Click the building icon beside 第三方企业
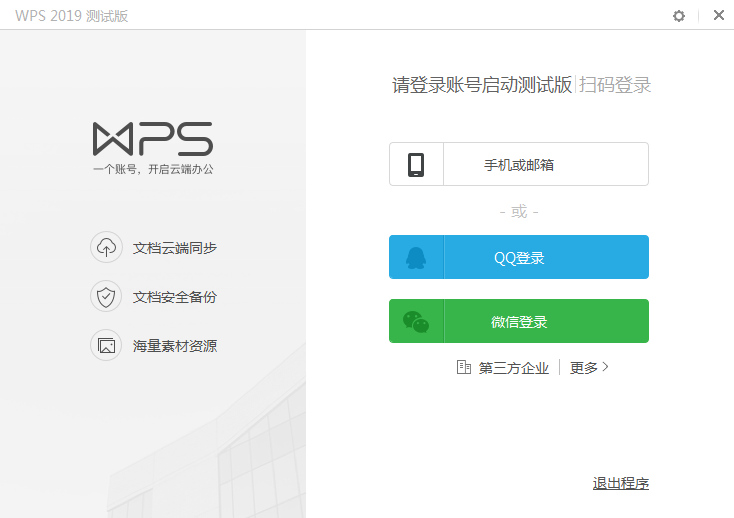Screen dimensions: 734x518 pyautogui.click(x=463, y=367)
